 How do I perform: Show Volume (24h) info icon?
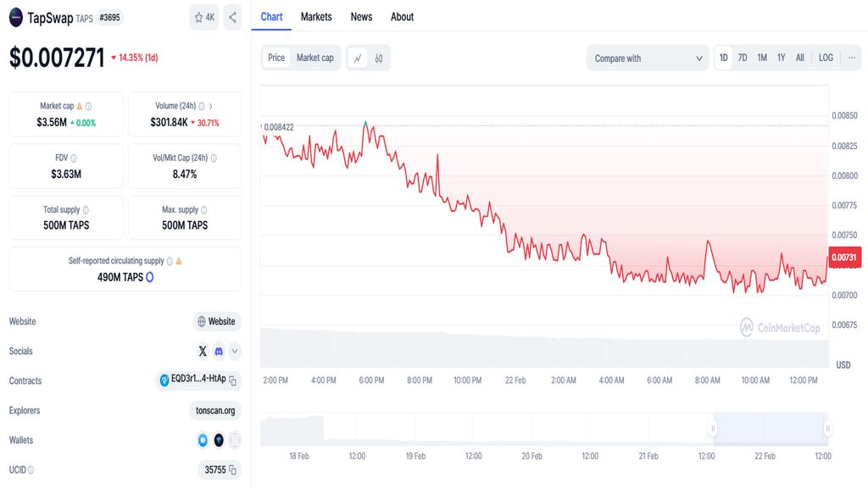202,106
